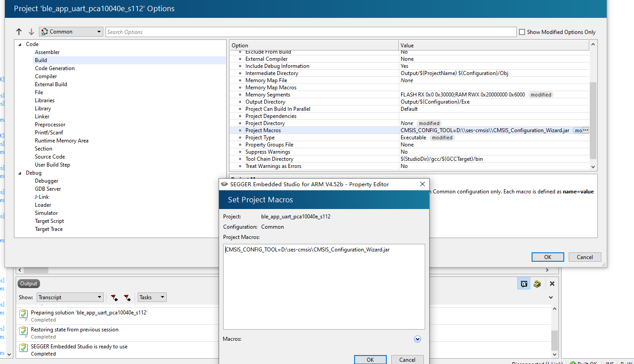This screenshot has width=634, height=364.
Task: Click the yellow clear icon in Output panel
Action: point(537,283)
